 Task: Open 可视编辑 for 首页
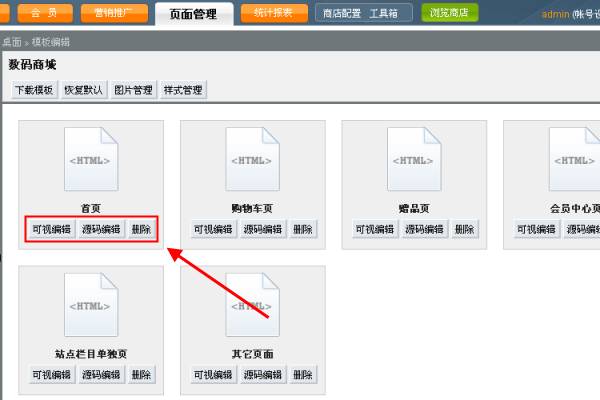[x=52, y=229]
